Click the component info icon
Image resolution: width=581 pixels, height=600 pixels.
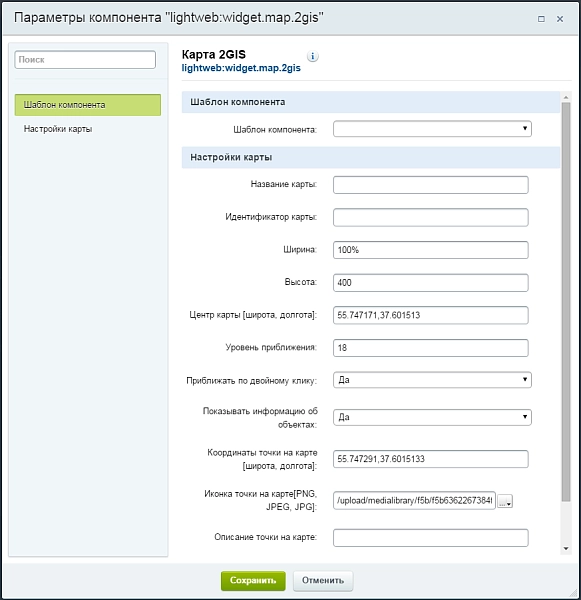click(313, 56)
